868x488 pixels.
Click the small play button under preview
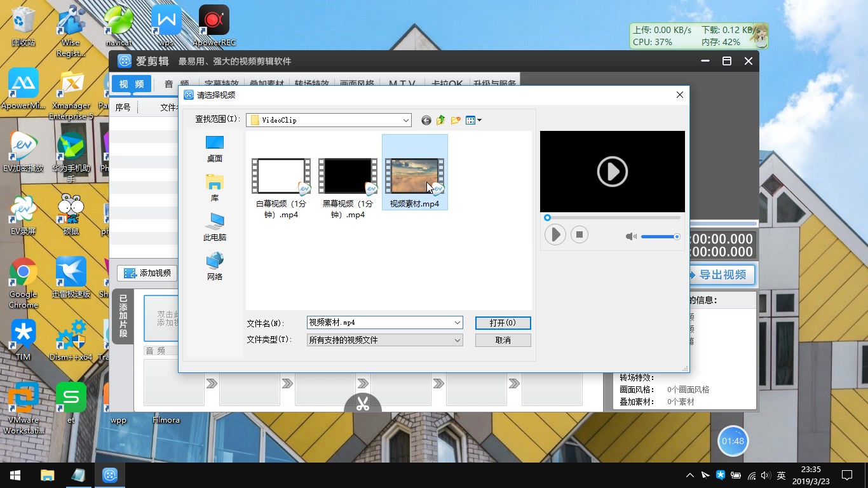pos(555,234)
